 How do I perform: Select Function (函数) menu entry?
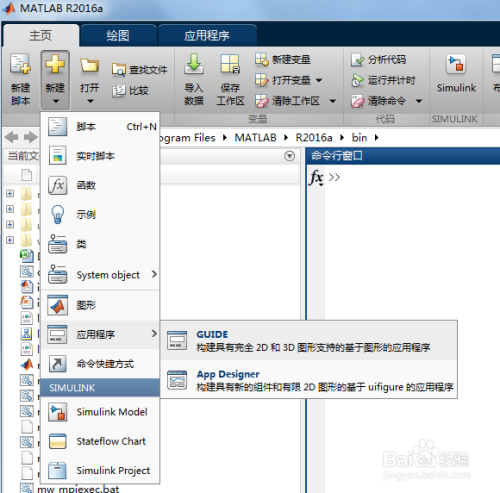[100, 185]
